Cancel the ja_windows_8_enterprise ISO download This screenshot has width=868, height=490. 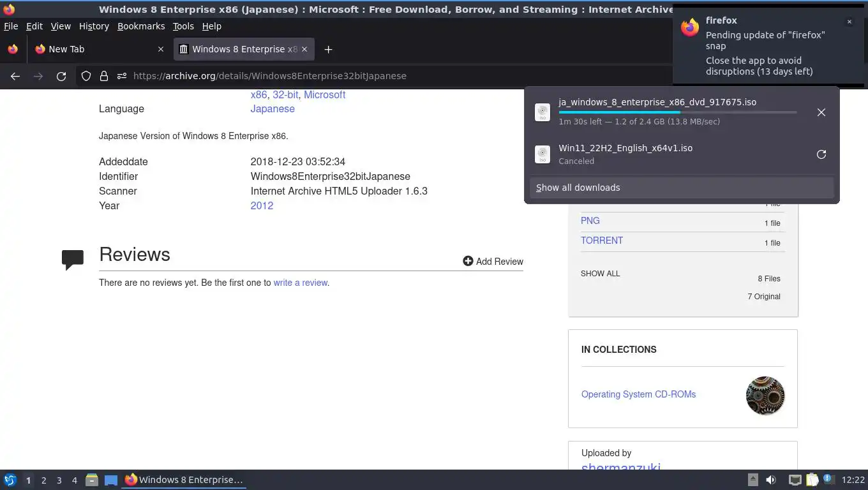[x=821, y=112]
